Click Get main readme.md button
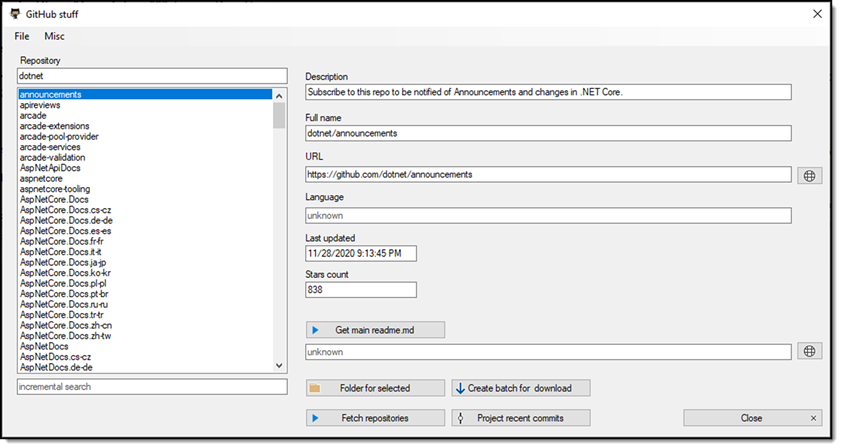841x448 pixels. coord(375,330)
